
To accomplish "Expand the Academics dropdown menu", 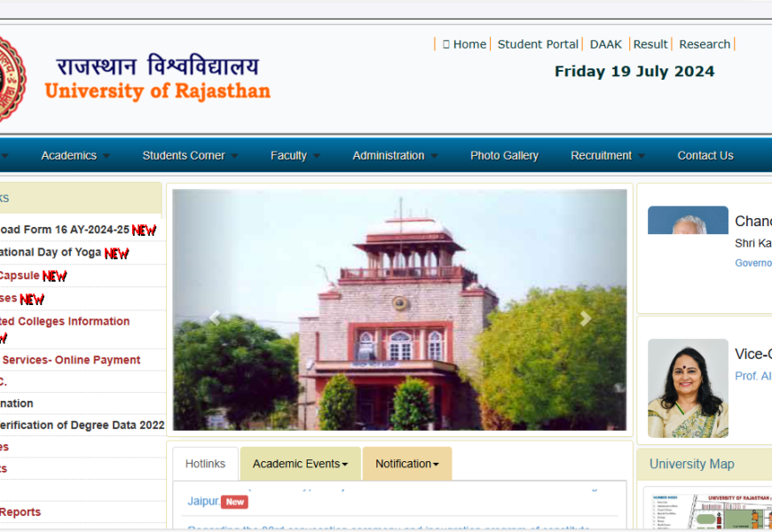I will 75,155.
